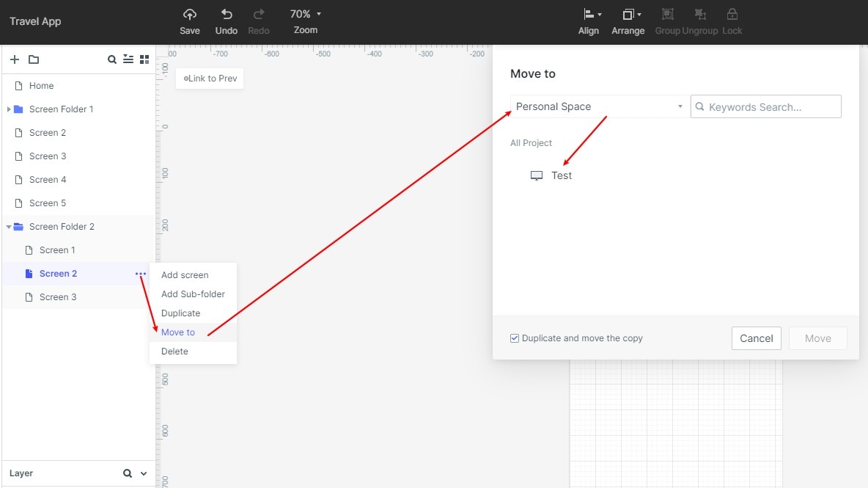Open the Align tool

pos(589,15)
